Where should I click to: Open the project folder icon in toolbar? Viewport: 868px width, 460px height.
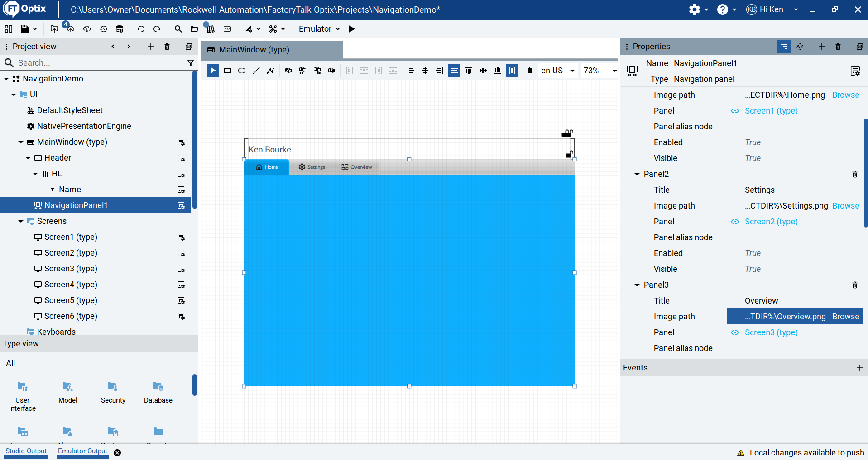[x=194, y=29]
